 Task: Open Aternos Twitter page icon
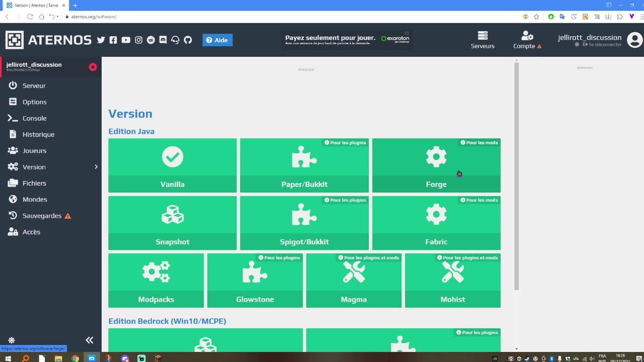coord(101,40)
